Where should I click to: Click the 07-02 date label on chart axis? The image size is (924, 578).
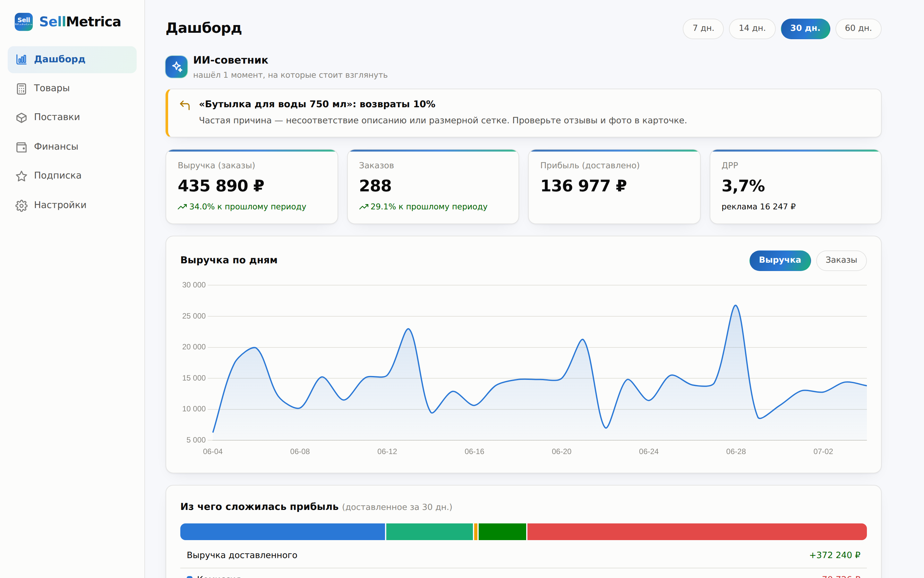coord(823,452)
